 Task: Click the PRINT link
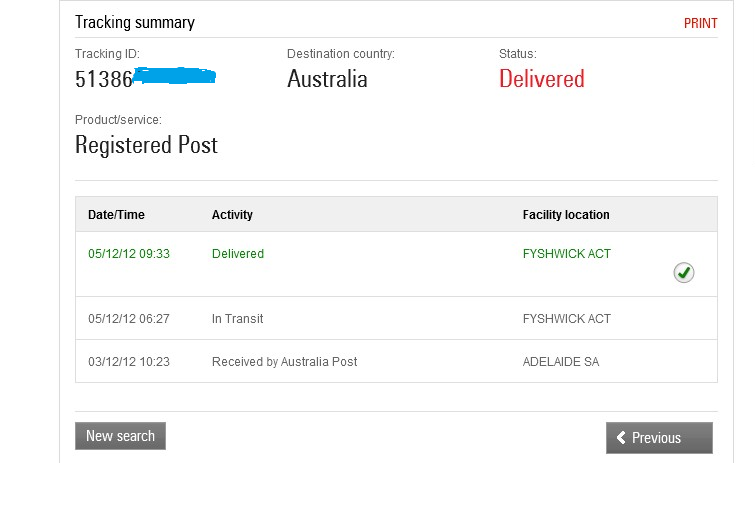click(700, 23)
